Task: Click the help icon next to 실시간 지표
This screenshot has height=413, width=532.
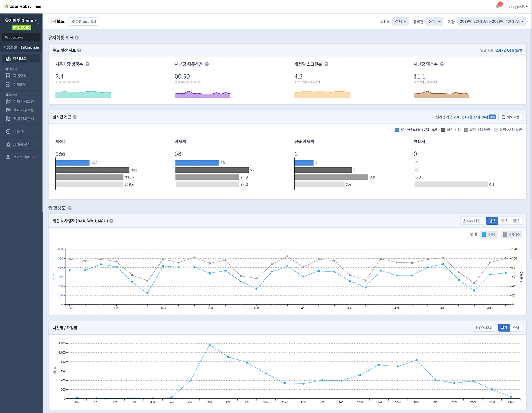Action: coord(75,117)
